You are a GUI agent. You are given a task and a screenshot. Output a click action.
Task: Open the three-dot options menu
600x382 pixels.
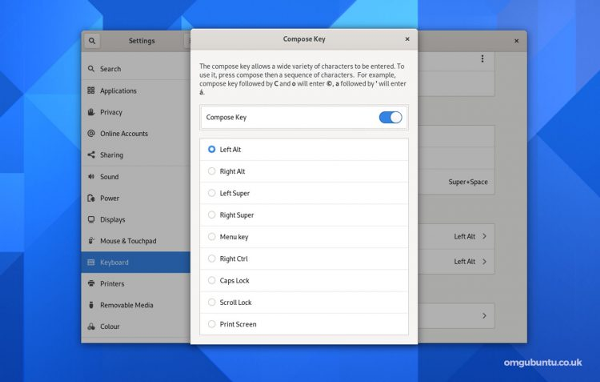point(482,59)
